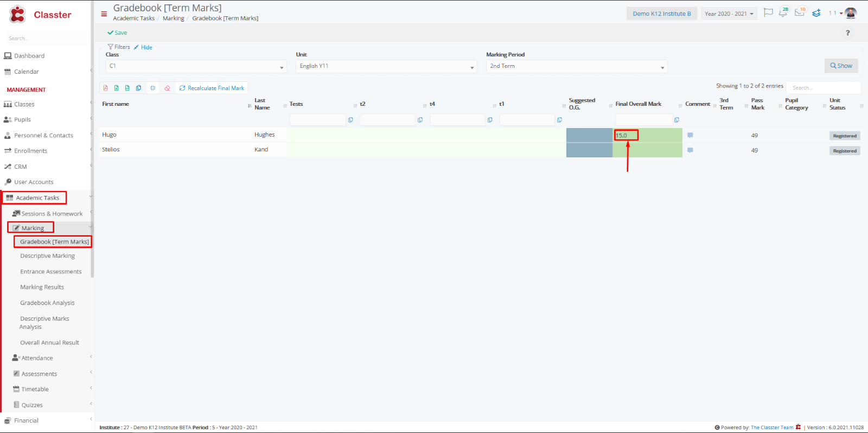
Task: Open the Class C1 dropdown
Action: tap(196, 66)
